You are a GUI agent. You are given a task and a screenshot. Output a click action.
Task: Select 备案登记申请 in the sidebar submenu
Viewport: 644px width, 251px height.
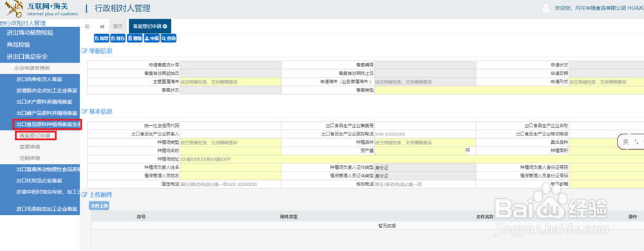pos(35,136)
